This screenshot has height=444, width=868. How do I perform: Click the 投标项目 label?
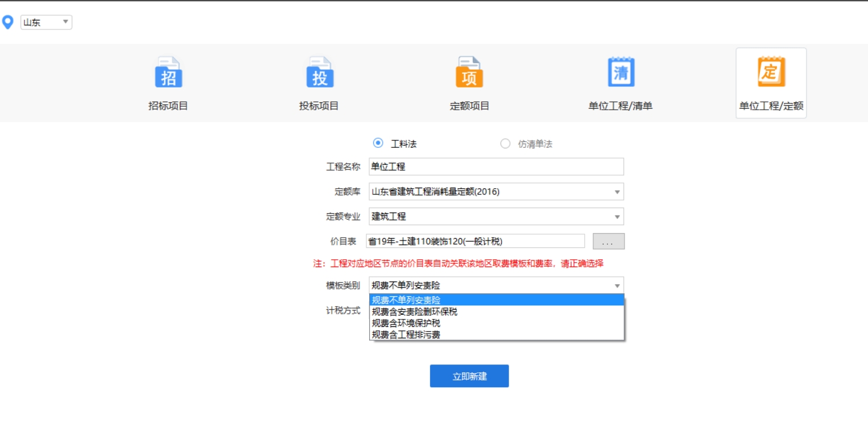(x=319, y=106)
